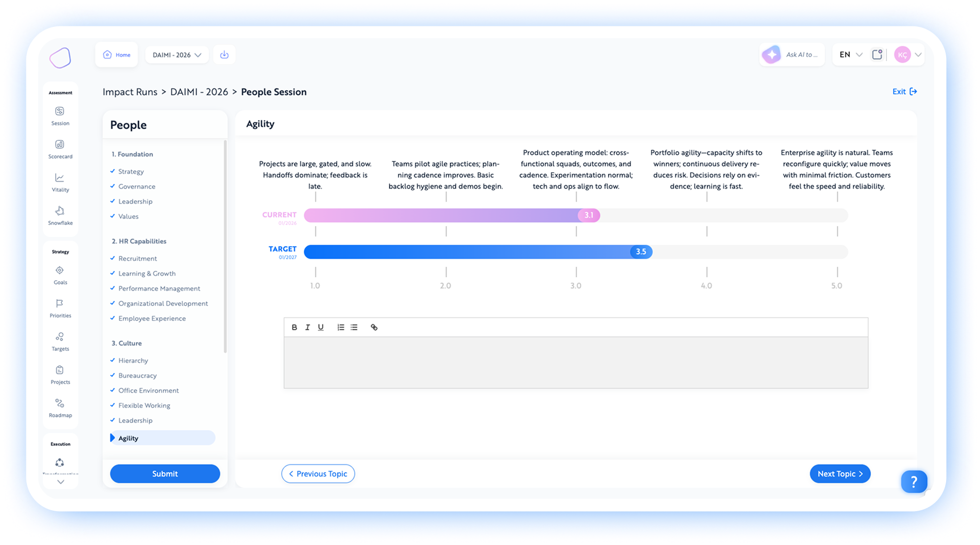Screen dimensions: 980x545
Task: Open the Goals target icon
Action: click(x=60, y=271)
